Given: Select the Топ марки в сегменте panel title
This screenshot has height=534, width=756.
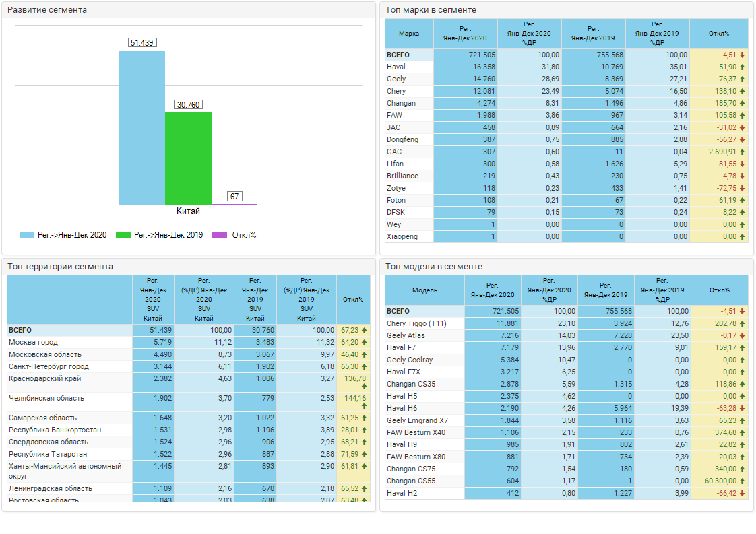Looking at the screenshot, I should click(431, 10).
